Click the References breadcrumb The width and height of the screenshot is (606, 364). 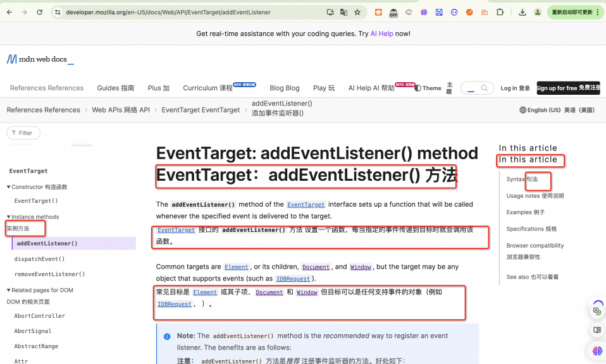43,110
